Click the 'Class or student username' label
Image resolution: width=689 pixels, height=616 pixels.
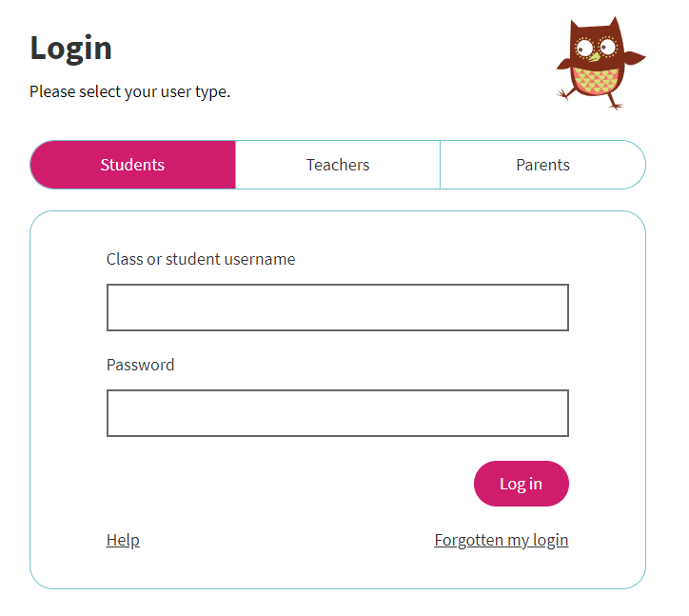click(201, 259)
